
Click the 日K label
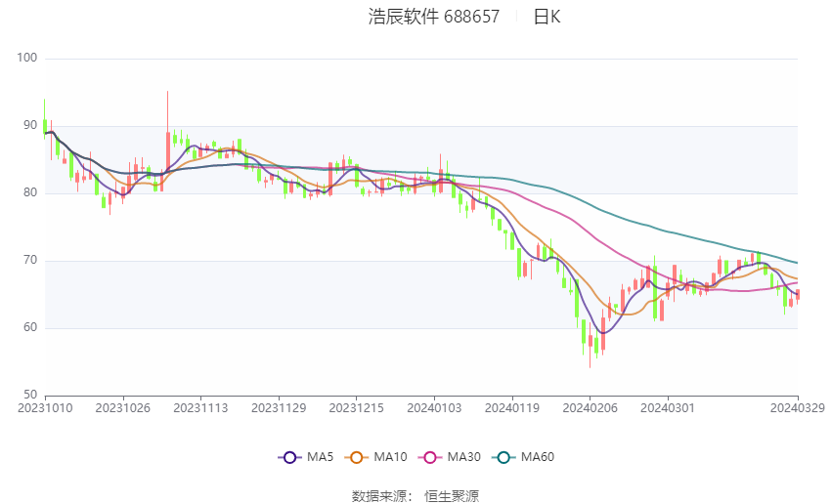pyautogui.click(x=547, y=17)
